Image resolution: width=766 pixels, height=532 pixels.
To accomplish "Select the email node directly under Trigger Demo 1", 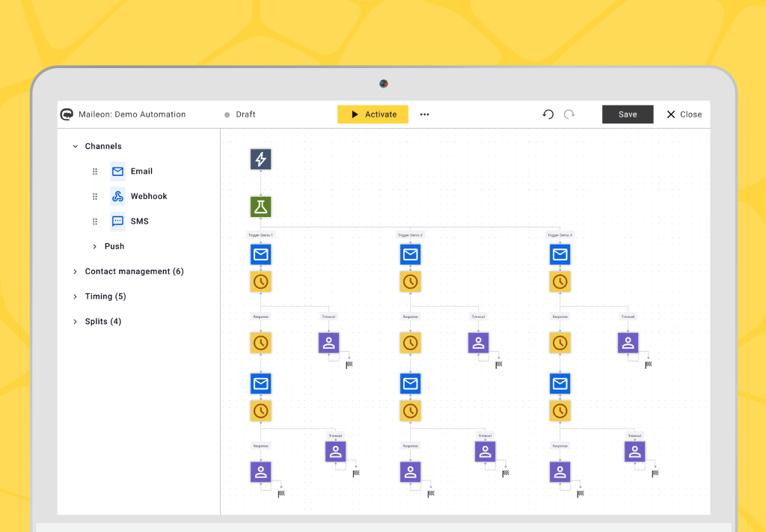I will 260,254.
